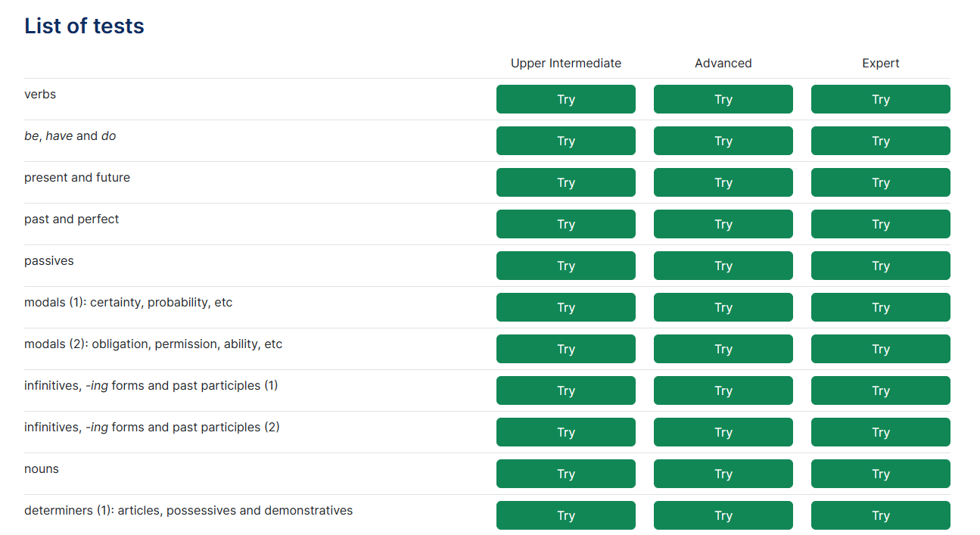Try the Advanced nouns test
This screenshot has height=535, width=980.
click(723, 474)
